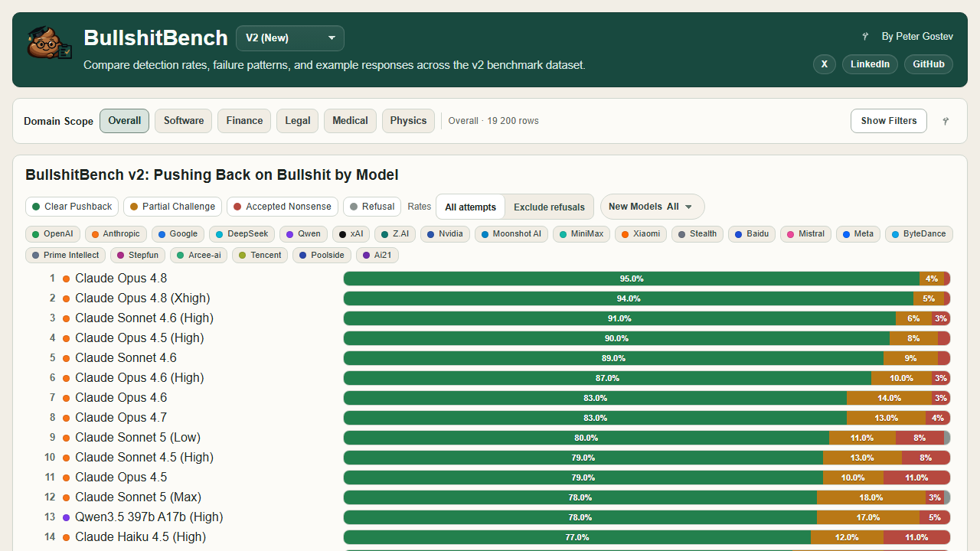
Task: Toggle the Refusal legend filter
Action: (x=372, y=207)
